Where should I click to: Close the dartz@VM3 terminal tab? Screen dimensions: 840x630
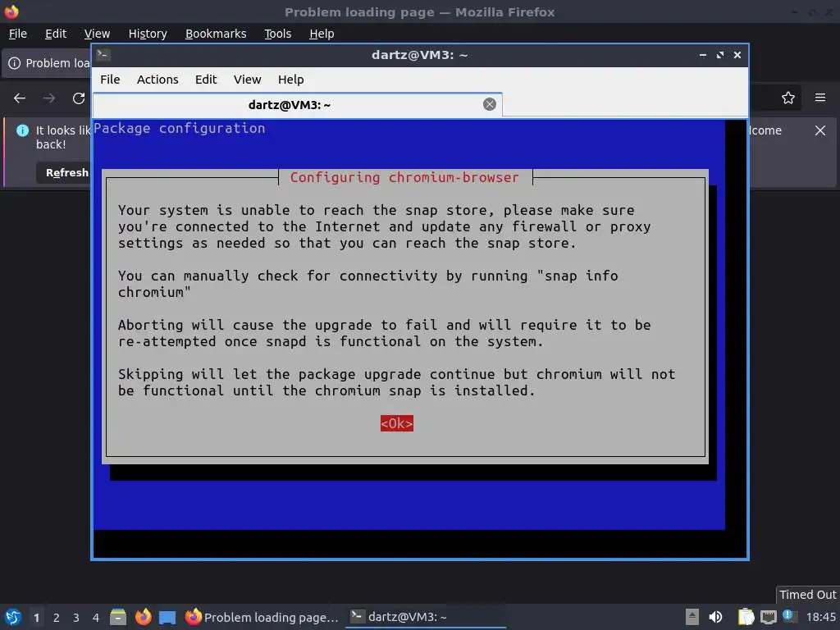tap(489, 104)
